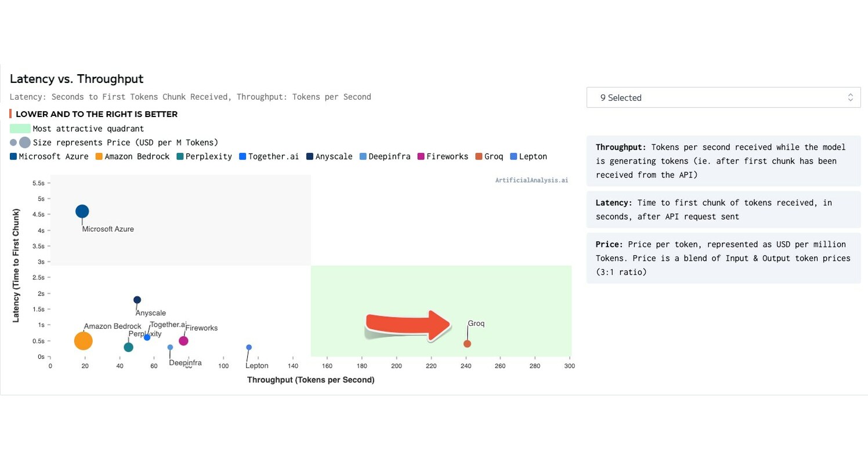868x455 pixels.
Task: Click the green most attractive quadrant swatch
Action: pos(19,128)
